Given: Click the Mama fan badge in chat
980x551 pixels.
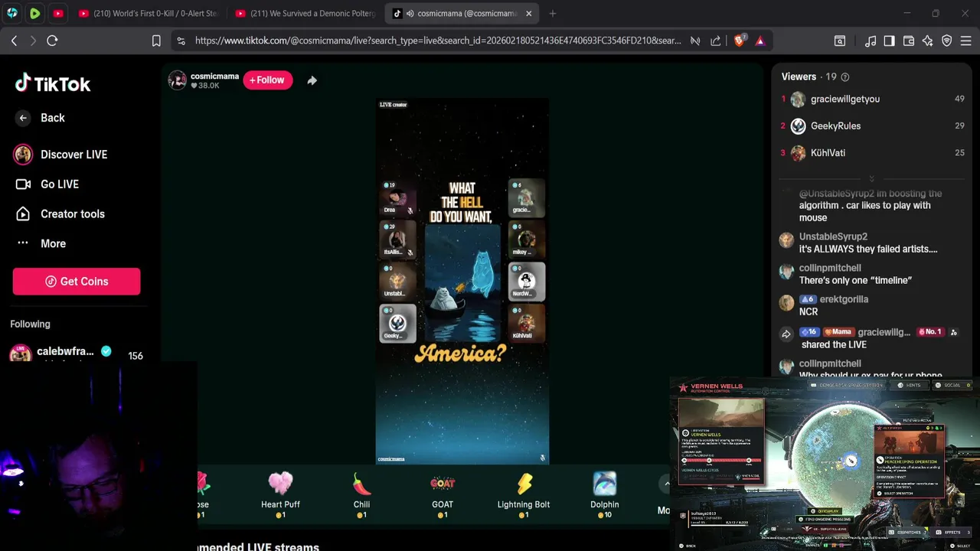Looking at the screenshot, I should click(838, 332).
